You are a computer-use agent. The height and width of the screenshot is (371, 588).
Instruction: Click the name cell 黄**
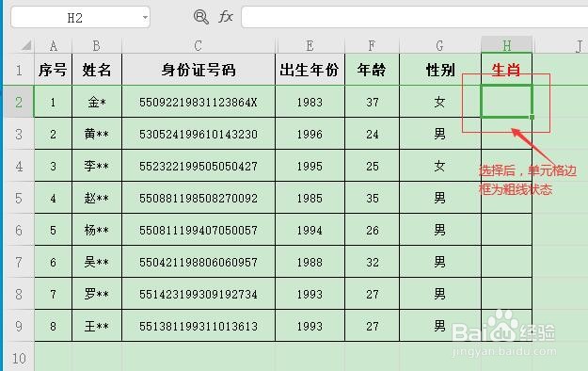97,134
